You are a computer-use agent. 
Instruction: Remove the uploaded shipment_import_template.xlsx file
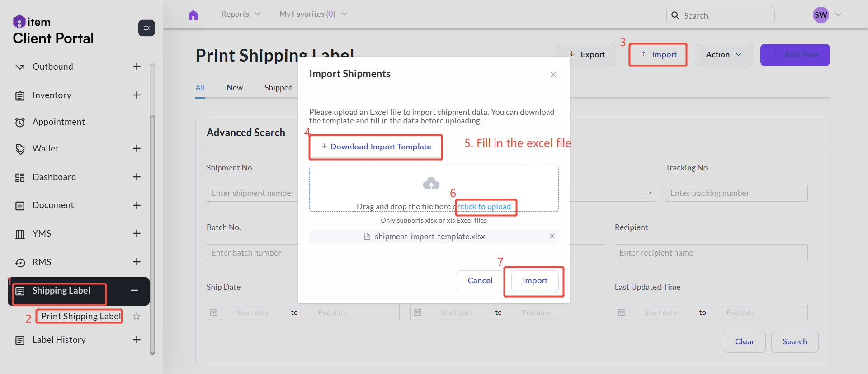(552, 236)
